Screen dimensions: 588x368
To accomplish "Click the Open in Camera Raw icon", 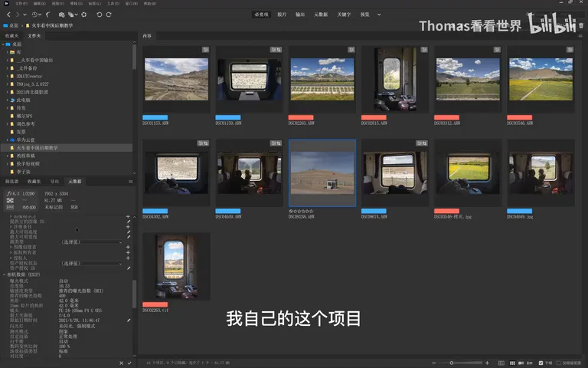I will click(x=84, y=15).
